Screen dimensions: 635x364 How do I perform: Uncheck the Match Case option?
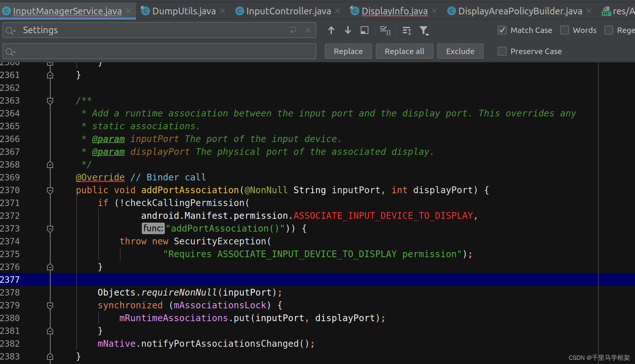click(x=502, y=30)
